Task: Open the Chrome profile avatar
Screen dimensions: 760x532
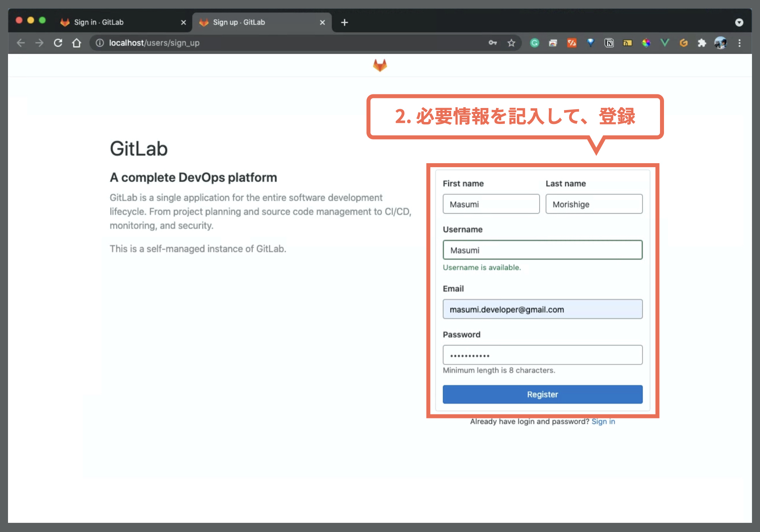Action: point(720,43)
